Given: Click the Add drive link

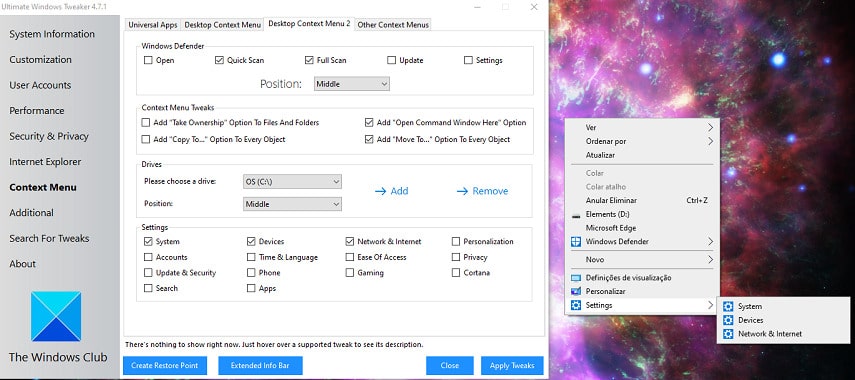Looking at the screenshot, I should click(x=392, y=191).
